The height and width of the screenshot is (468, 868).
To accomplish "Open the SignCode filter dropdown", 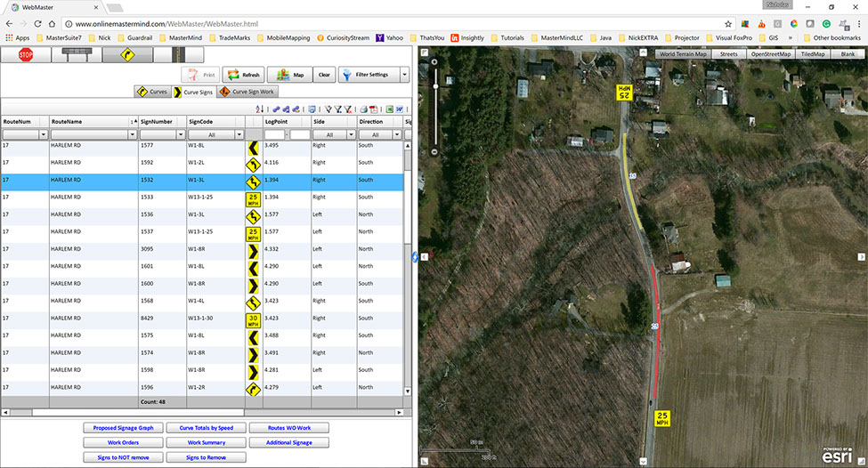I will [x=239, y=135].
